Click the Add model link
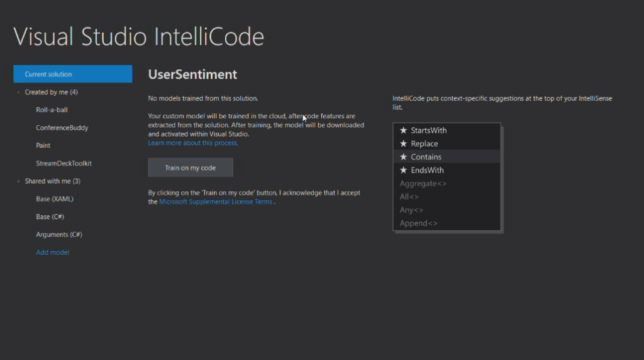The width and height of the screenshot is (644, 360). coord(53,252)
